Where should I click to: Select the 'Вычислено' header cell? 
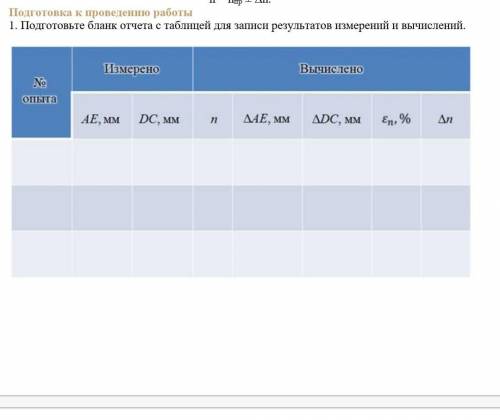[x=332, y=69]
